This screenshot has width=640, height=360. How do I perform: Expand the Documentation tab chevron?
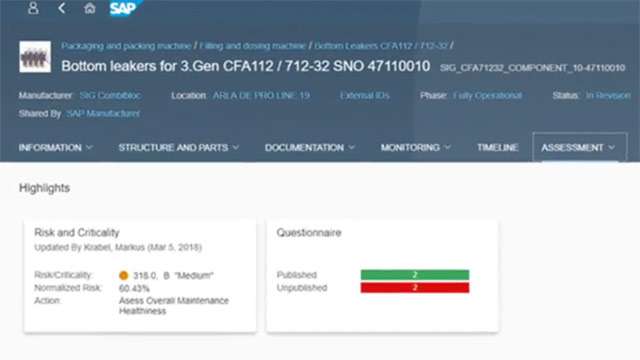click(x=351, y=147)
